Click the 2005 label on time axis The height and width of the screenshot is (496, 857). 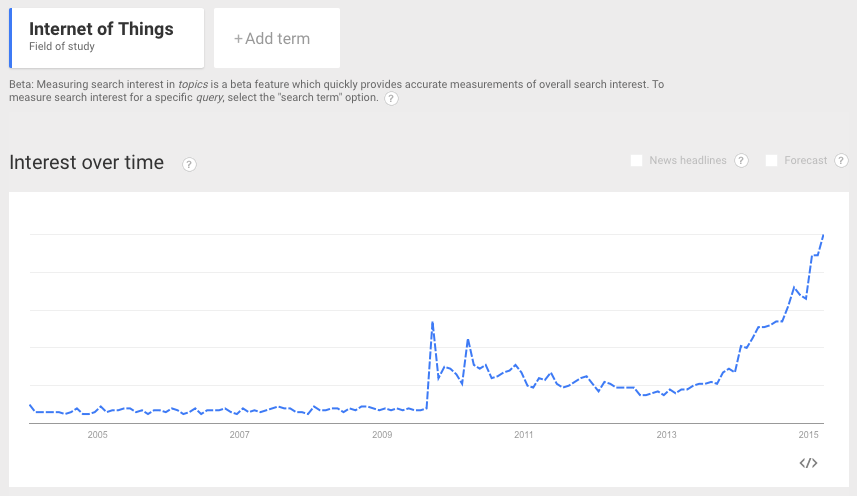[x=97, y=435]
